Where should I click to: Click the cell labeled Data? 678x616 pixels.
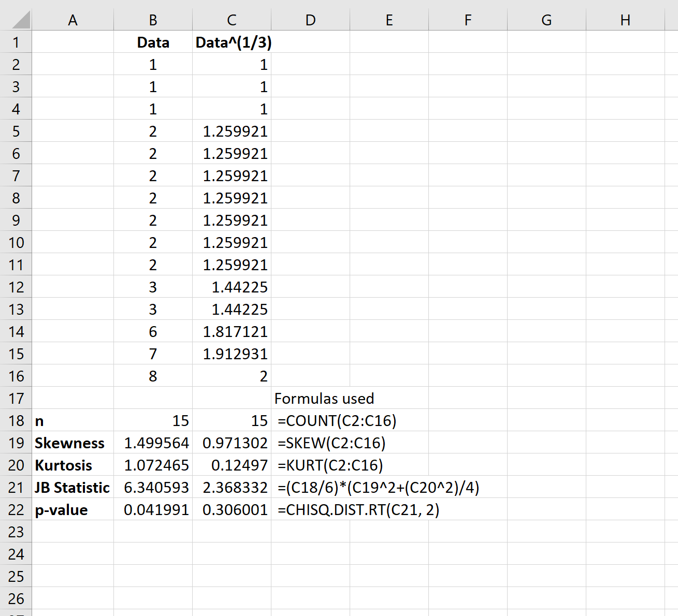[x=153, y=42]
